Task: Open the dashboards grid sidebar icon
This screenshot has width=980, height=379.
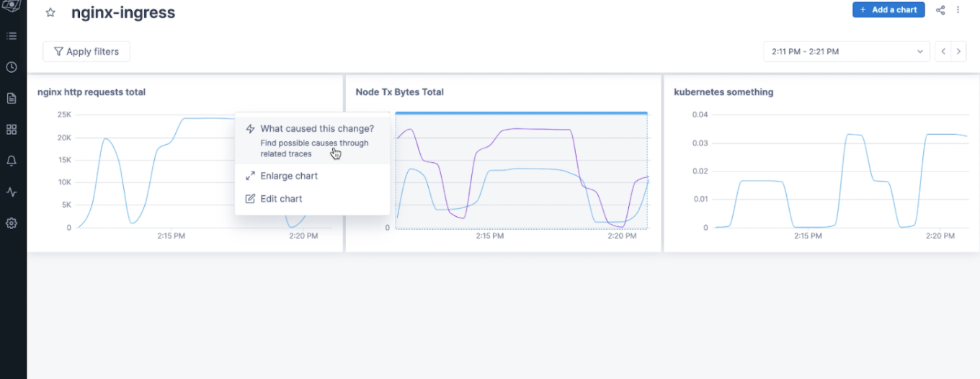Action: tap(12, 130)
